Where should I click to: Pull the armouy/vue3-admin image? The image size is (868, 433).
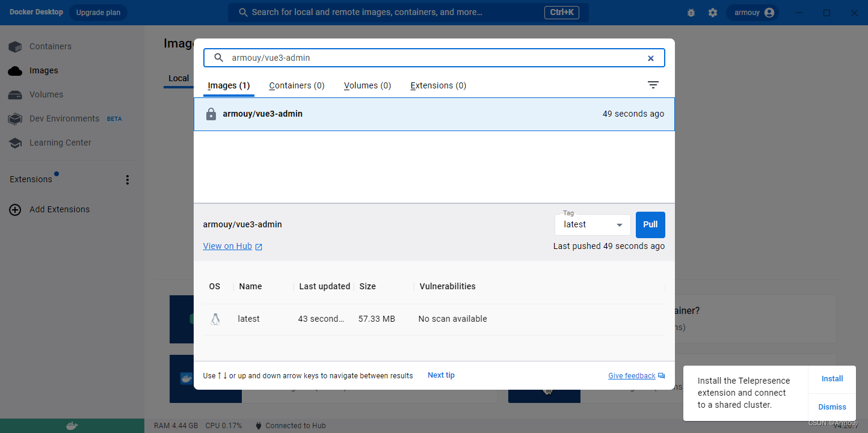(x=650, y=224)
